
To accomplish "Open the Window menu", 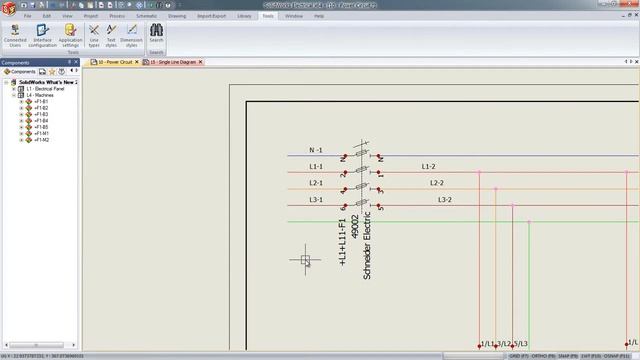I will tap(293, 16).
